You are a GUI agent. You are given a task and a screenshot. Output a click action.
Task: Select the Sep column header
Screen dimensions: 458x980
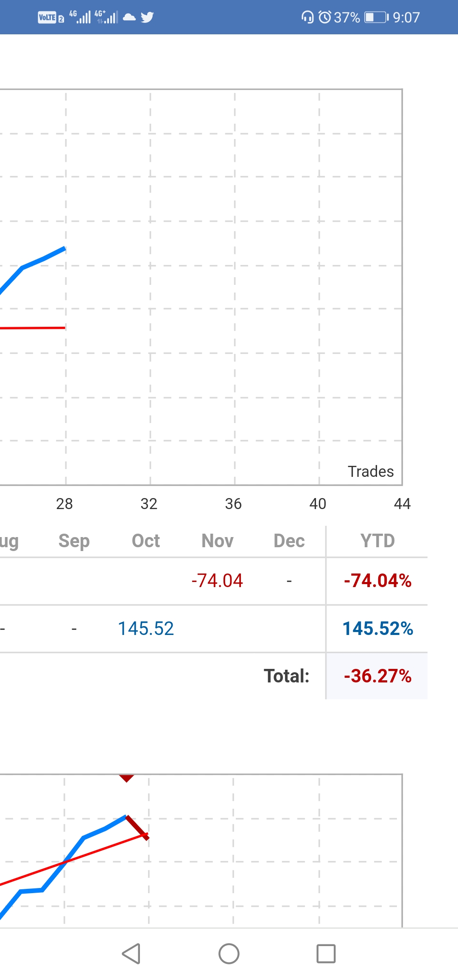click(74, 542)
